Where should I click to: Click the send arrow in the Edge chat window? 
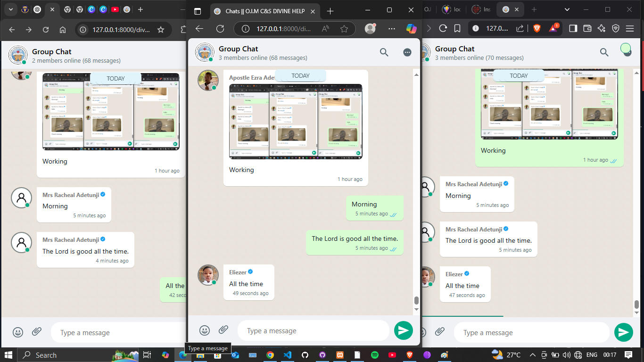click(403, 330)
